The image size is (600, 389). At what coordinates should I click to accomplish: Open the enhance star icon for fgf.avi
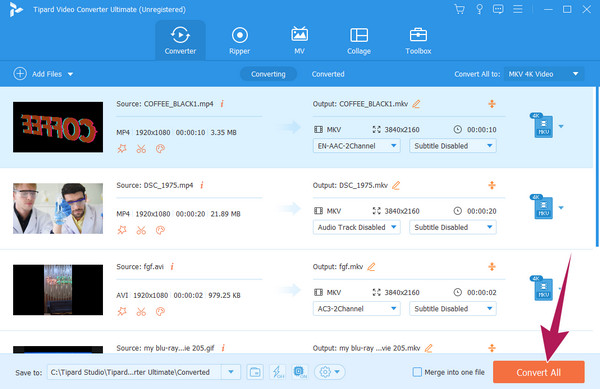(x=122, y=311)
